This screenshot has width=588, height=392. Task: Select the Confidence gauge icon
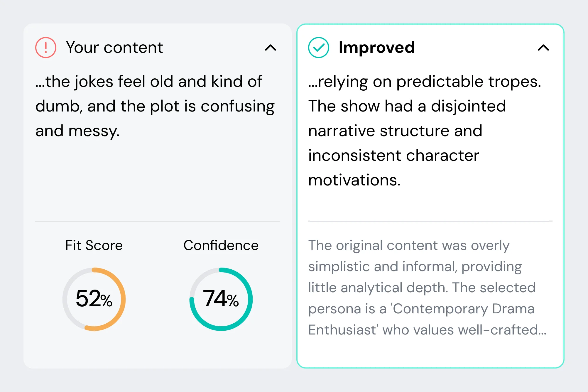point(221,299)
